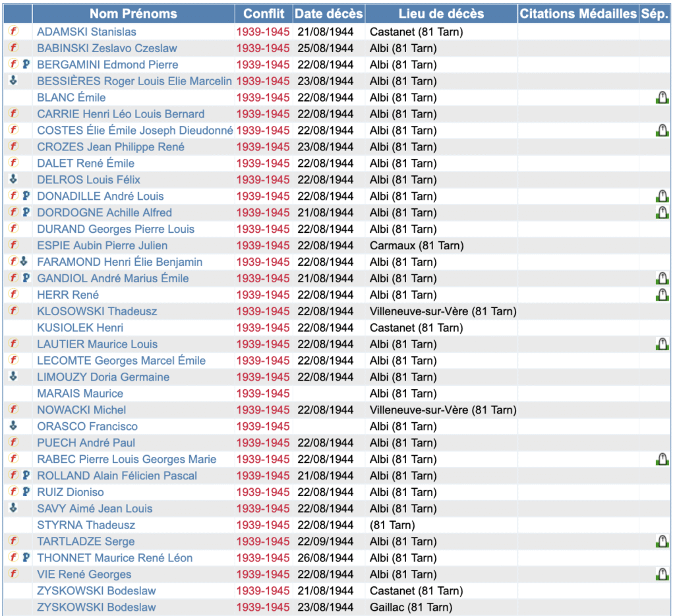Open the DURAND Georges Pierre Louis record
Image resolution: width=675 pixels, height=616 pixels.
coord(116,229)
